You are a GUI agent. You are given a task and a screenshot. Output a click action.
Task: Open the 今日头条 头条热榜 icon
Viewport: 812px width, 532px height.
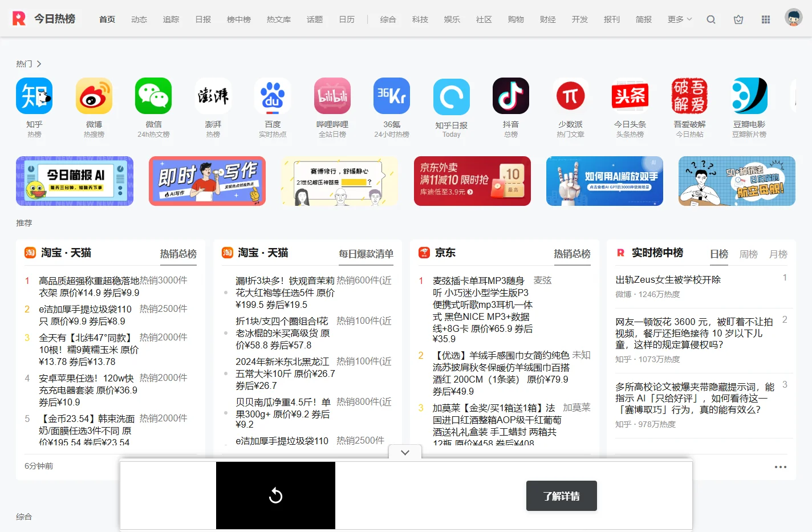[x=630, y=96]
